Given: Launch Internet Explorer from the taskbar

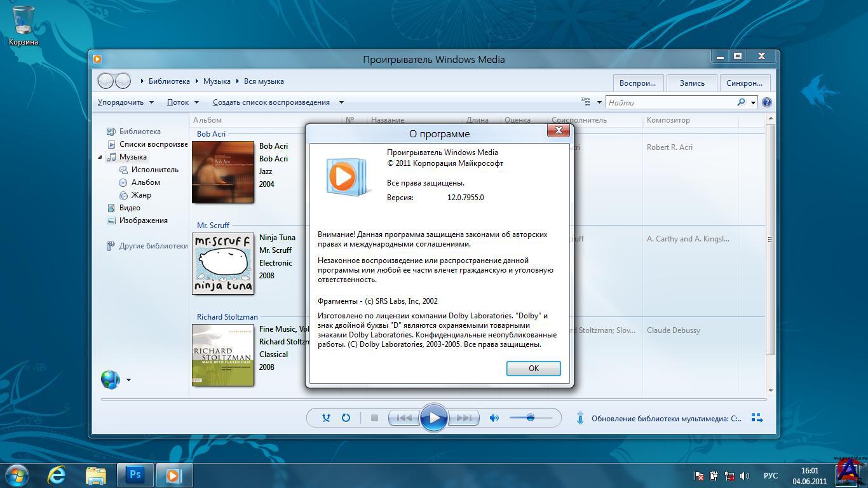Looking at the screenshot, I should [57, 475].
